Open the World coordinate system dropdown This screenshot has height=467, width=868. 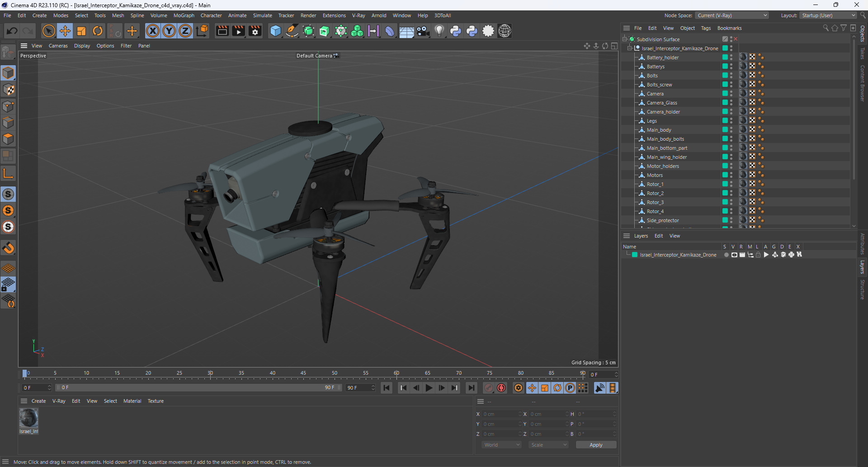[501, 445]
